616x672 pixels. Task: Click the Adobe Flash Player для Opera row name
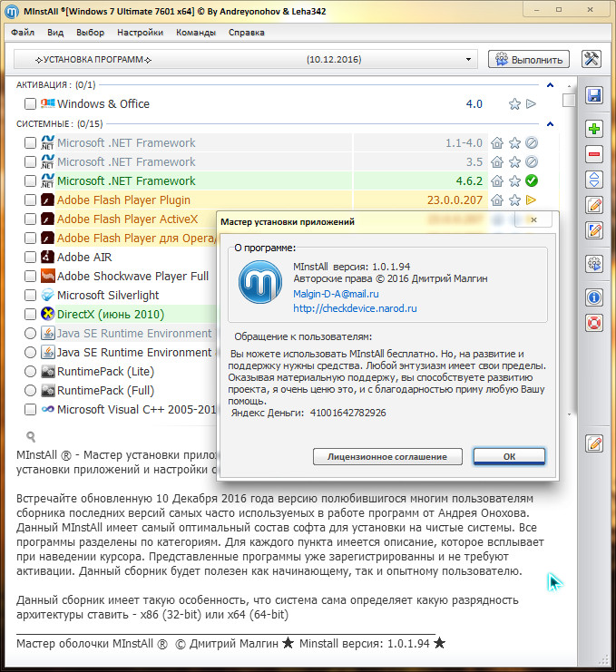pos(137,238)
